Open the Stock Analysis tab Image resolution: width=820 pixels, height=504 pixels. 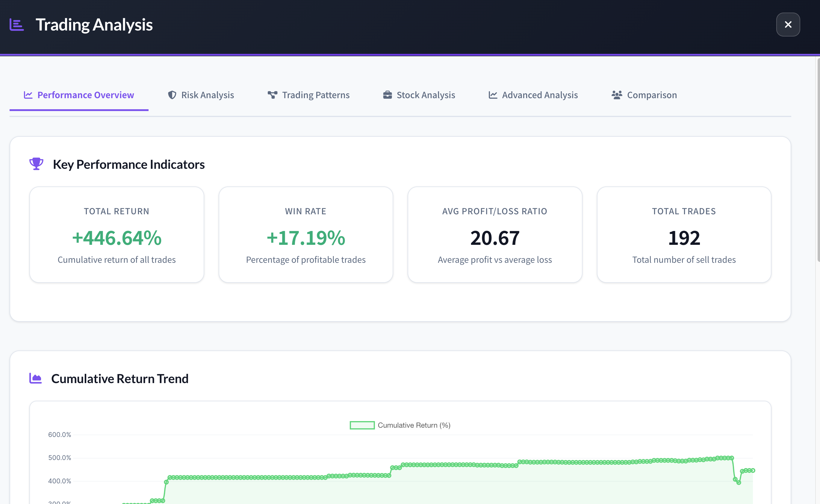426,95
